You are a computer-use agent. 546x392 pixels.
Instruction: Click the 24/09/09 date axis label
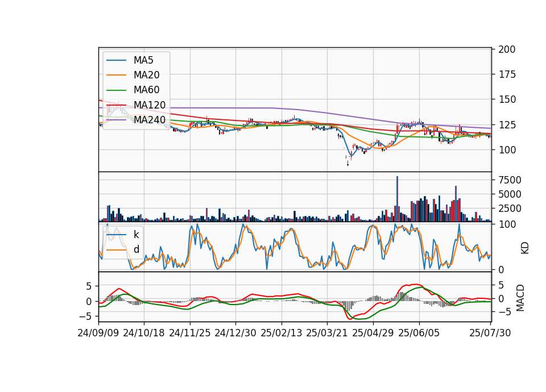click(98, 333)
